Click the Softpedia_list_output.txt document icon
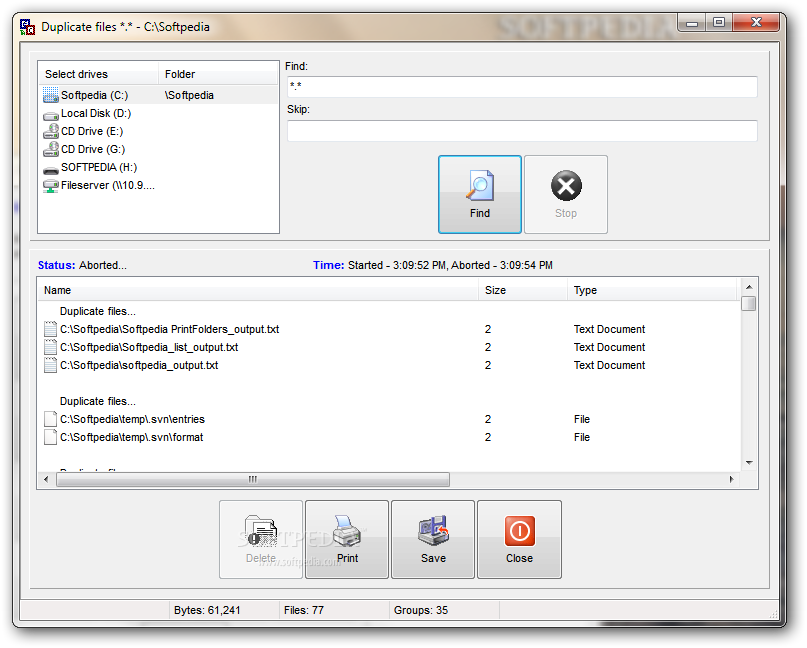This screenshot has height=648, width=807. (x=50, y=347)
